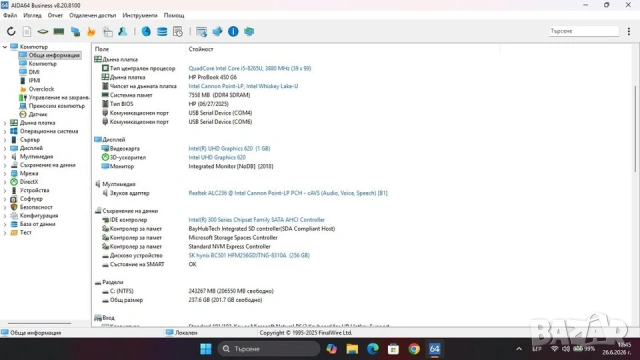Viewport: 640px width, 360px height.
Task: Select Преносим компютър tree item
Action: click(x=57, y=106)
